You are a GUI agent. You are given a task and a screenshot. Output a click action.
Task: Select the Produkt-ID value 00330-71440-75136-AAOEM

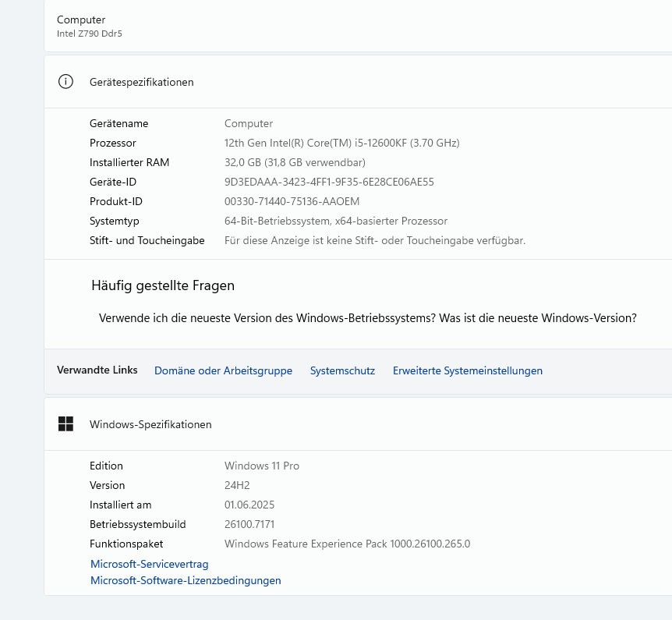click(x=292, y=201)
